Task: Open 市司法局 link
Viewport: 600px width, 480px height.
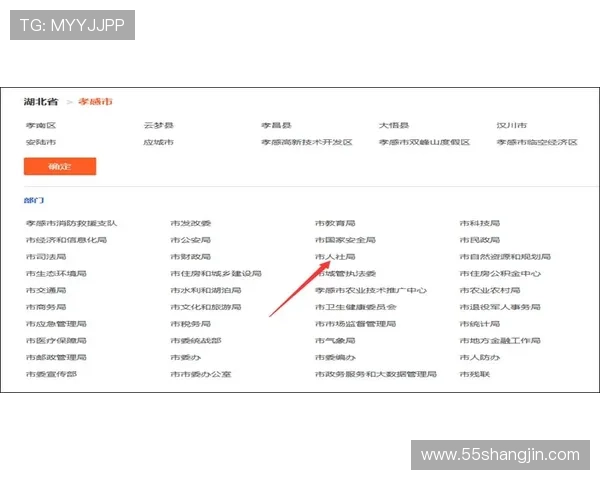Action: tap(46, 256)
